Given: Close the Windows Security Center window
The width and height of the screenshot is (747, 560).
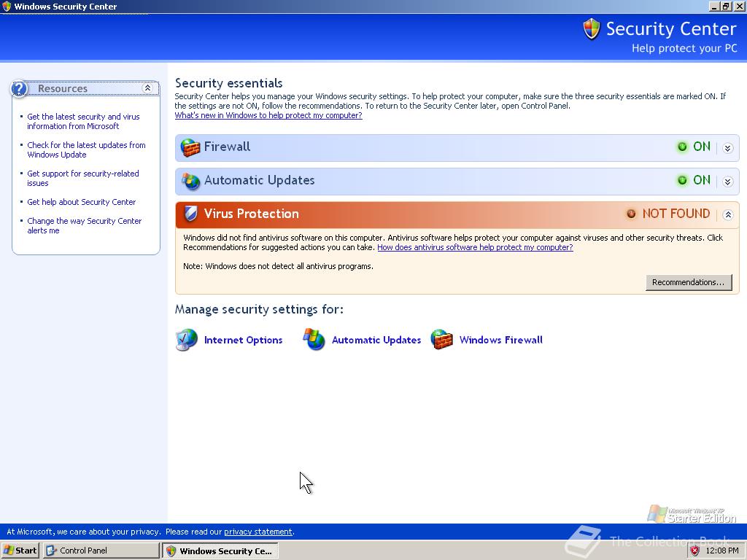Looking at the screenshot, I should point(739,6).
